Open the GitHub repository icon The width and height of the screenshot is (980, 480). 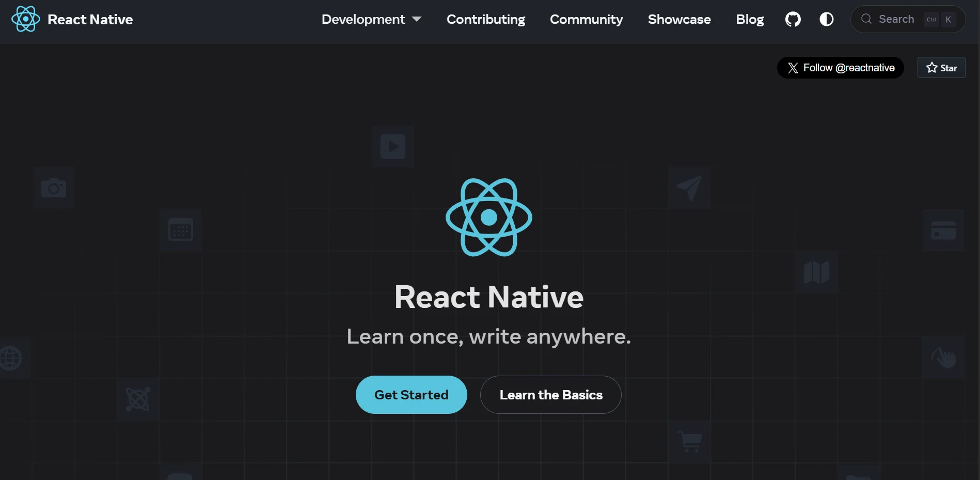pyautogui.click(x=793, y=19)
